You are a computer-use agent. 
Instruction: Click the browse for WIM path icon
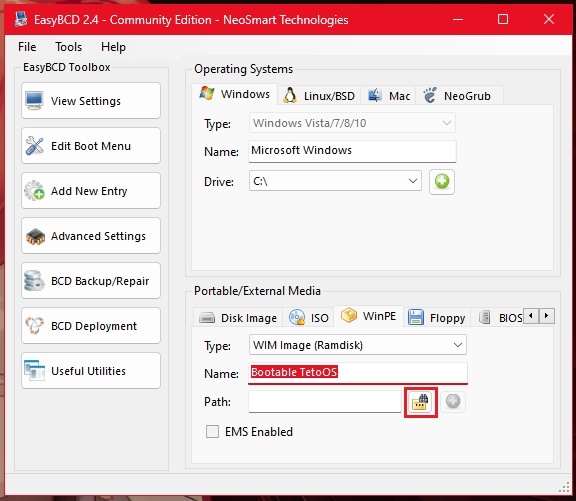421,402
